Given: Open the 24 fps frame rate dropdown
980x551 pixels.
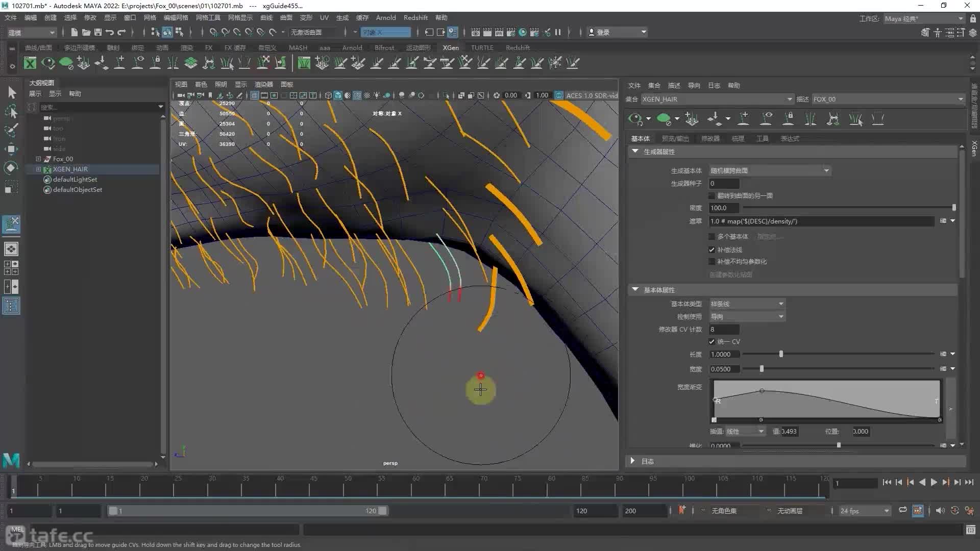Looking at the screenshot, I should click(865, 511).
